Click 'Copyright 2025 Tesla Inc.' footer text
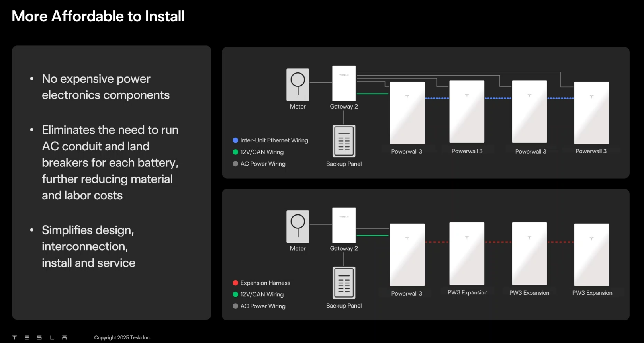The height and width of the screenshot is (343, 644). point(122,337)
